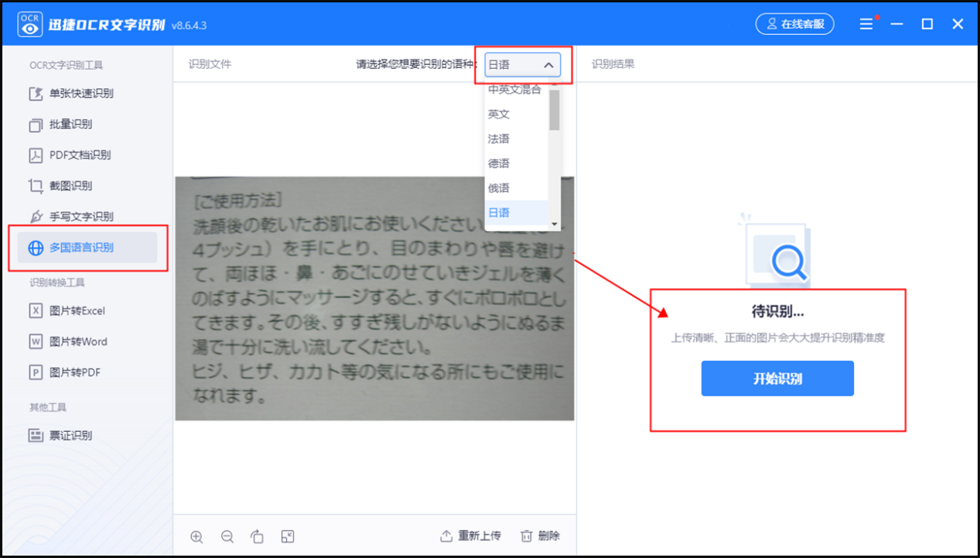
Task: Click the language list scrollbar thumb
Action: point(554,109)
